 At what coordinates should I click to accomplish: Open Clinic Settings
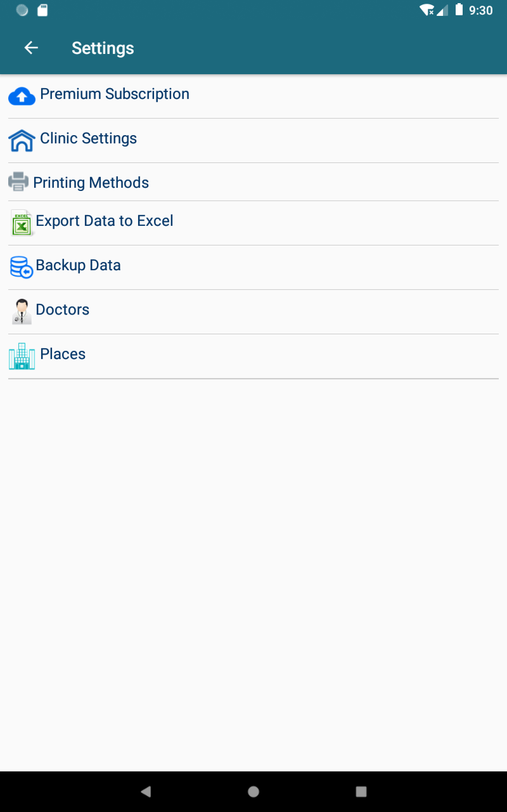pyautogui.click(x=88, y=138)
